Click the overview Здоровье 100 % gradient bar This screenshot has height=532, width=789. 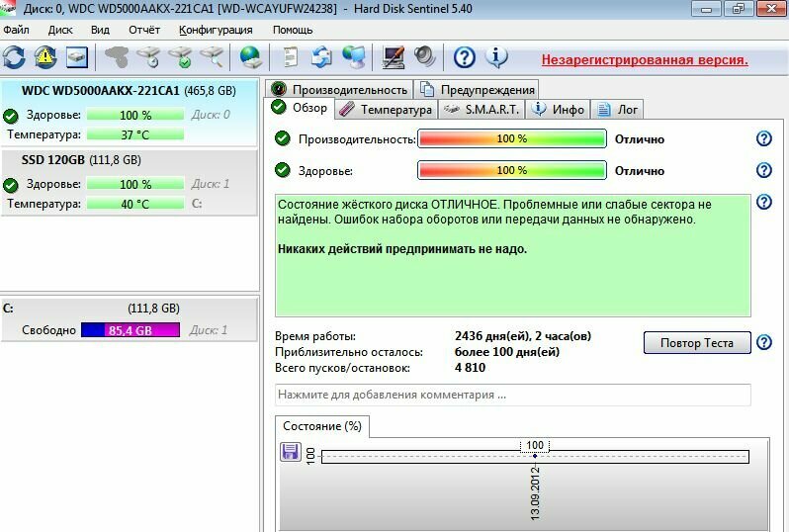[512, 171]
